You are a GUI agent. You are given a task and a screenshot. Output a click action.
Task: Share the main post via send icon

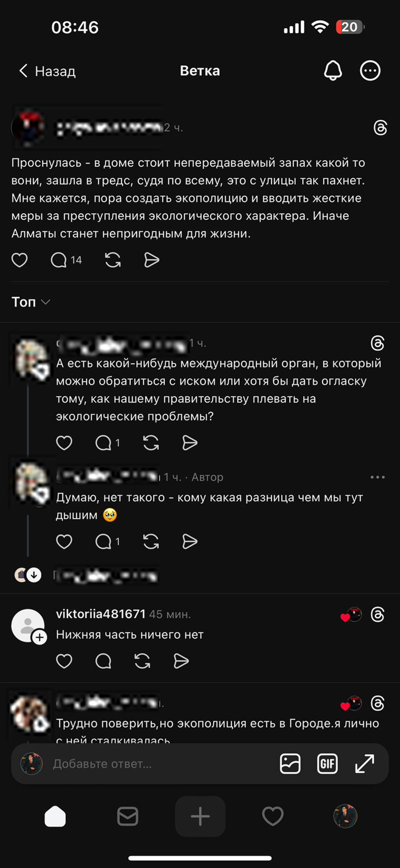click(151, 260)
